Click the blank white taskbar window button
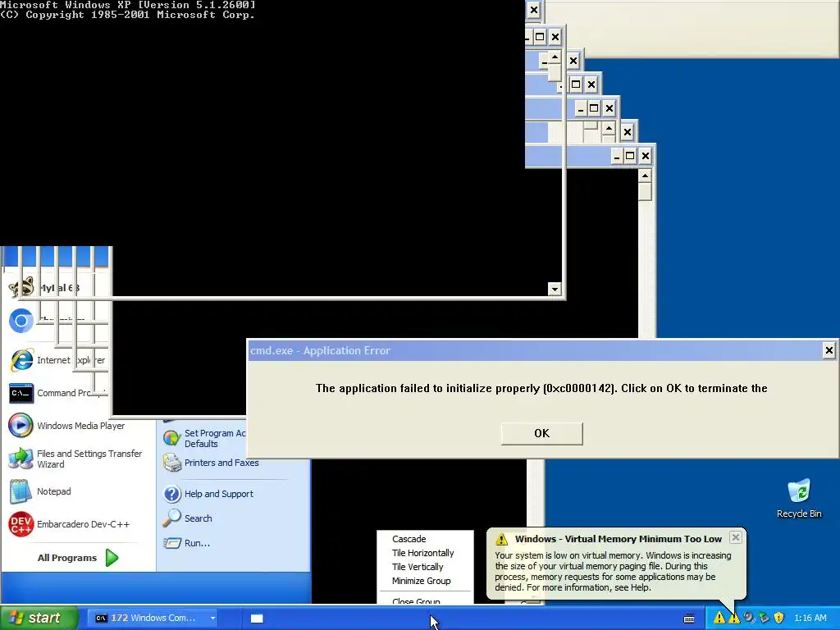The image size is (840, 630). [257, 619]
